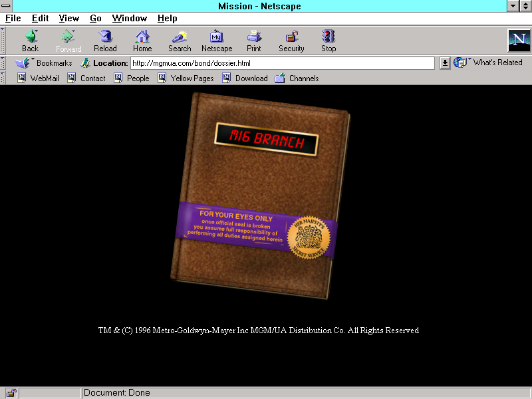The width and height of the screenshot is (532, 399).
Task: Print the page using the Print icon
Action: 254,37
